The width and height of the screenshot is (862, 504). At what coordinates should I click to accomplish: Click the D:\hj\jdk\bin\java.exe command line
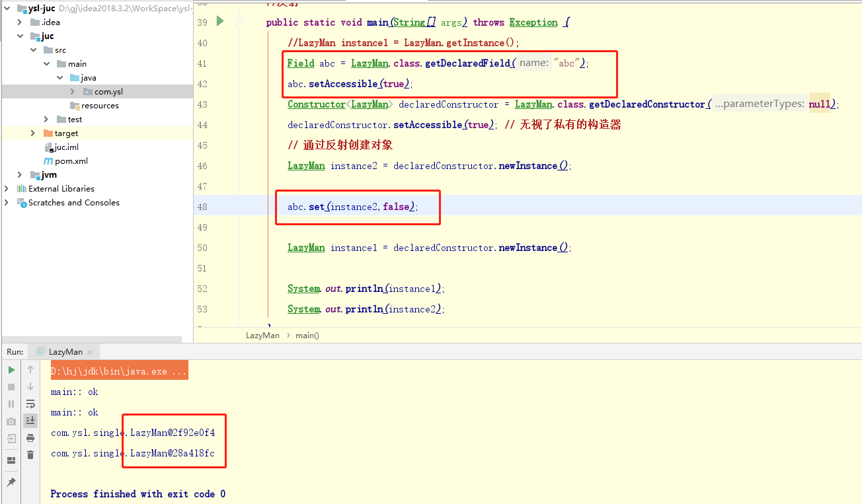coord(119,371)
